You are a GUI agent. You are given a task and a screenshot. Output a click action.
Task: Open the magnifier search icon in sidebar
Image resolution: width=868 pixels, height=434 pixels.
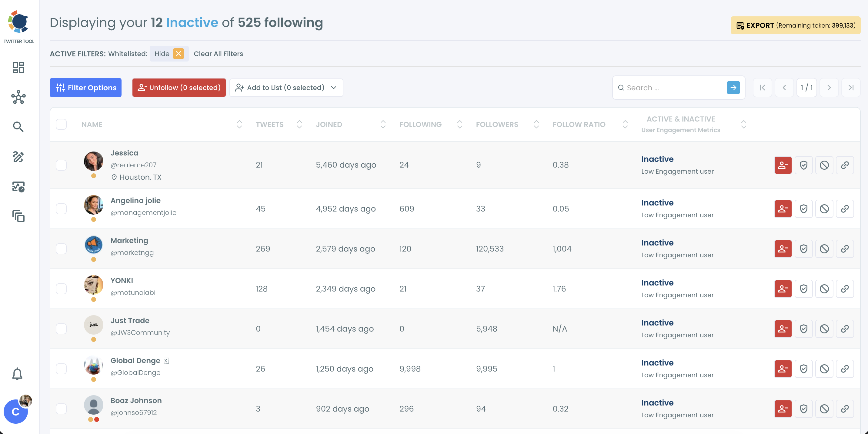(18, 127)
